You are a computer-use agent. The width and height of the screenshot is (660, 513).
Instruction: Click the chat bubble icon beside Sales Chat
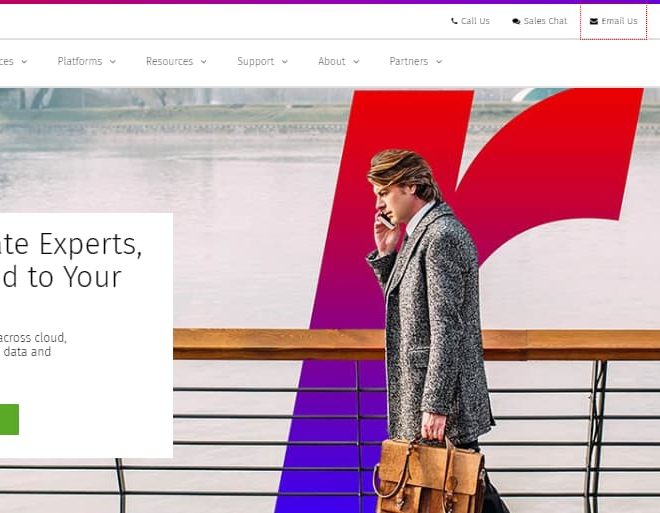click(x=516, y=21)
